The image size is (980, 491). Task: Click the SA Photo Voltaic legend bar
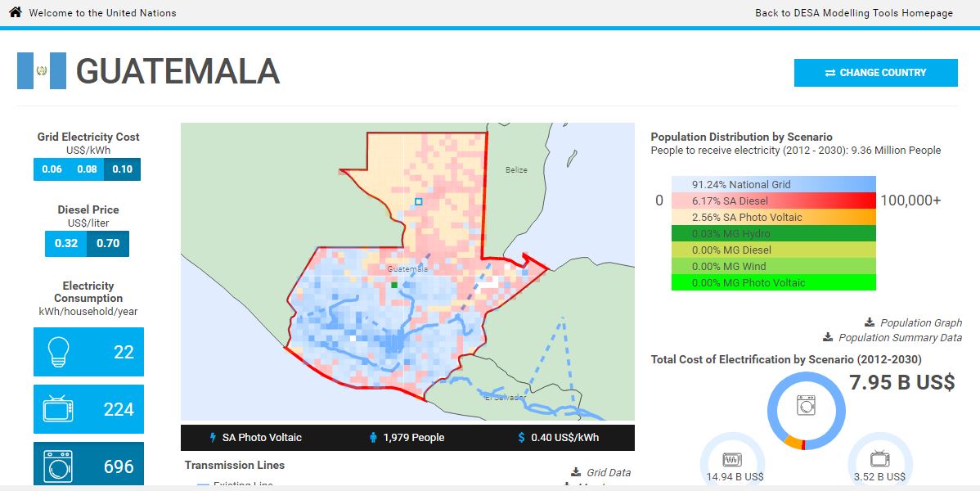coord(774,217)
